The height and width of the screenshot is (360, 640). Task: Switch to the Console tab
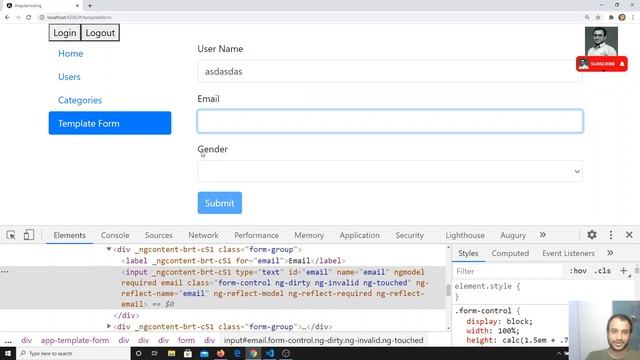click(x=115, y=236)
